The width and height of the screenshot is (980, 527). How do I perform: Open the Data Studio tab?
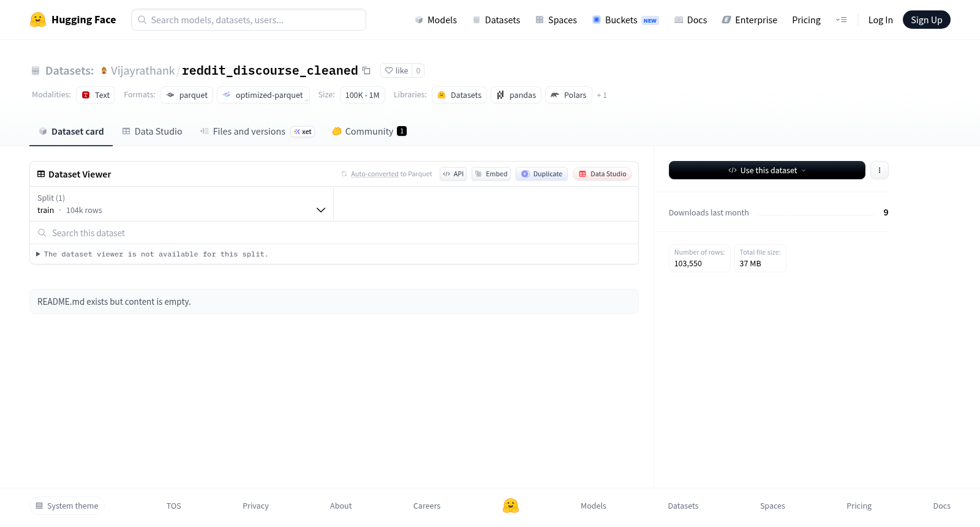[x=152, y=131]
